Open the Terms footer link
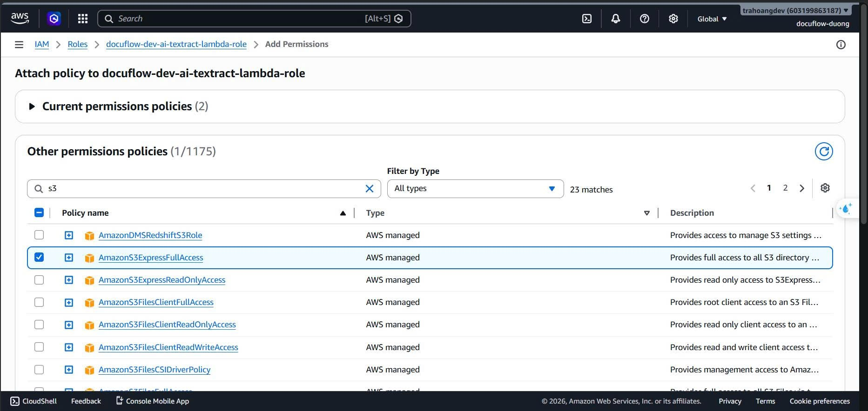Image resolution: width=868 pixels, height=411 pixels. (765, 401)
